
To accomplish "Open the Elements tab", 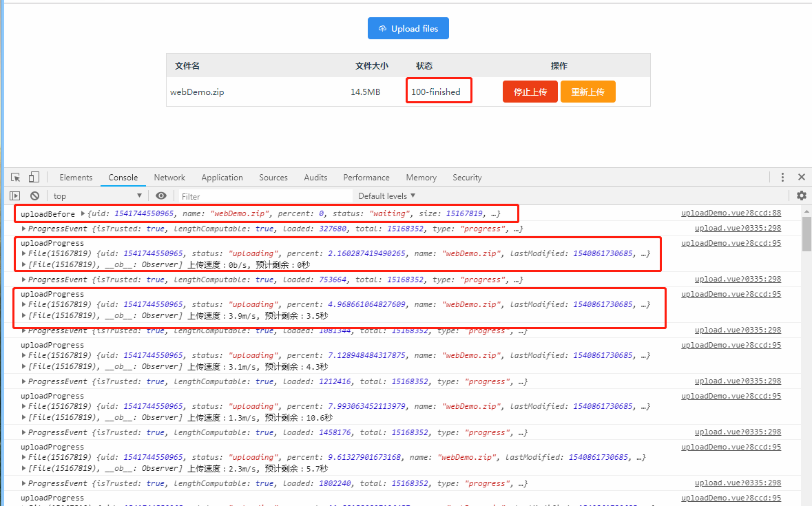I will pyautogui.click(x=76, y=178).
